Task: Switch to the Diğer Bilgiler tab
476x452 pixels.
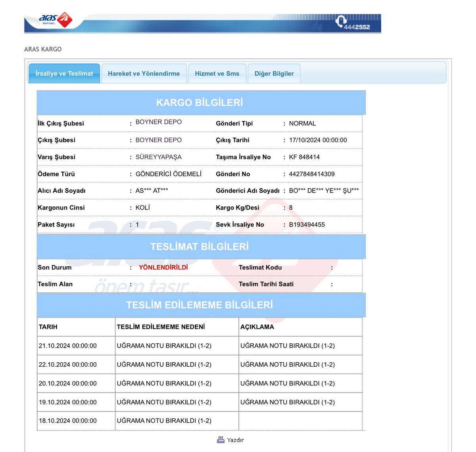Action: 274,73
